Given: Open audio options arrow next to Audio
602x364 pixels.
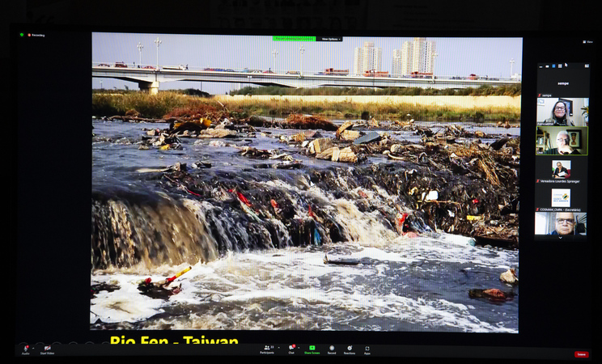Looking at the screenshot, I should (x=33, y=349).
